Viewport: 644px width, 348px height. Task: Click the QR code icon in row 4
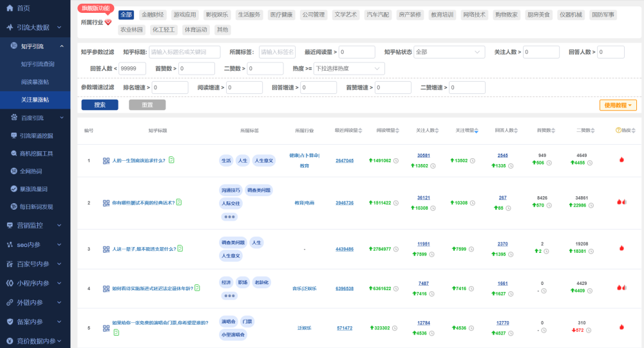pos(106,288)
